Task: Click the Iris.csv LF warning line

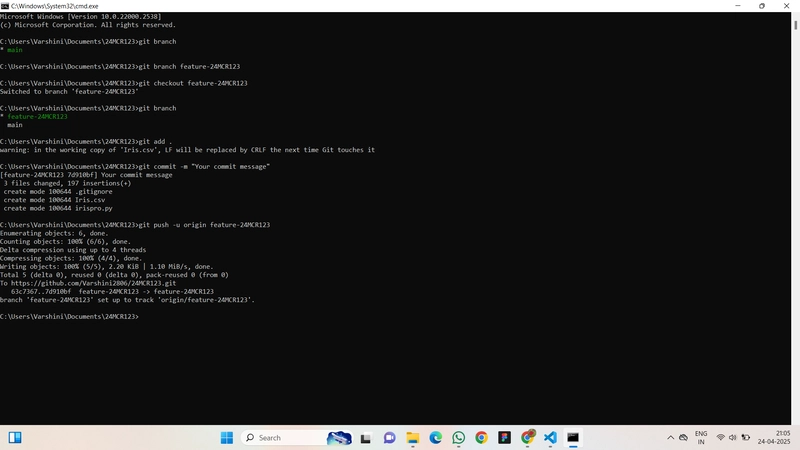Action: pyautogui.click(x=187, y=150)
